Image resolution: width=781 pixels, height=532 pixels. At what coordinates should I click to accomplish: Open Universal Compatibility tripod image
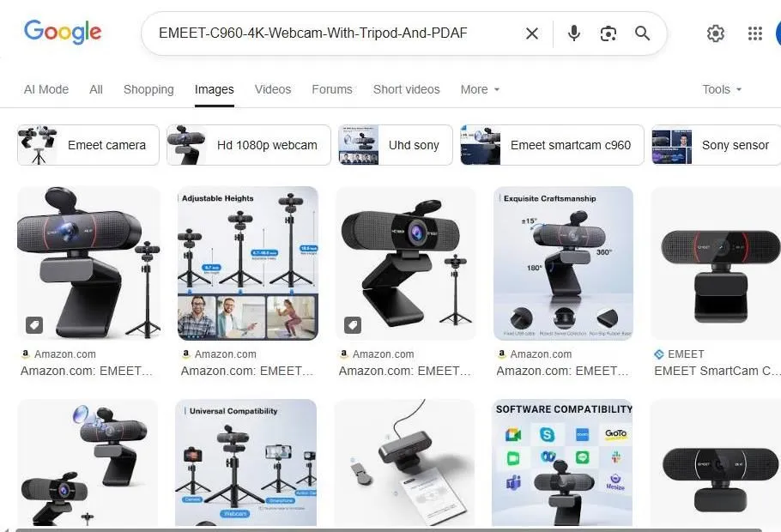click(246, 462)
